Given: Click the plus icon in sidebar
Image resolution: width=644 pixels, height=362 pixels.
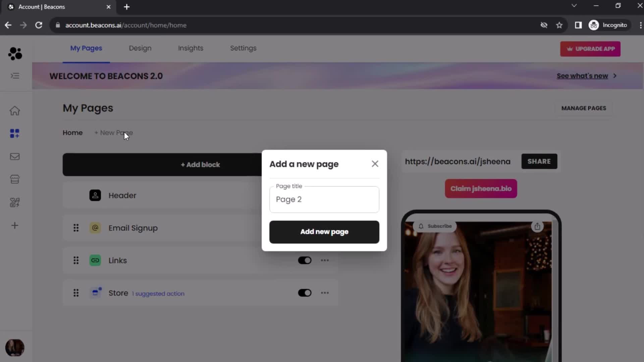Looking at the screenshot, I should pyautogui.click(x=15, y=225).
